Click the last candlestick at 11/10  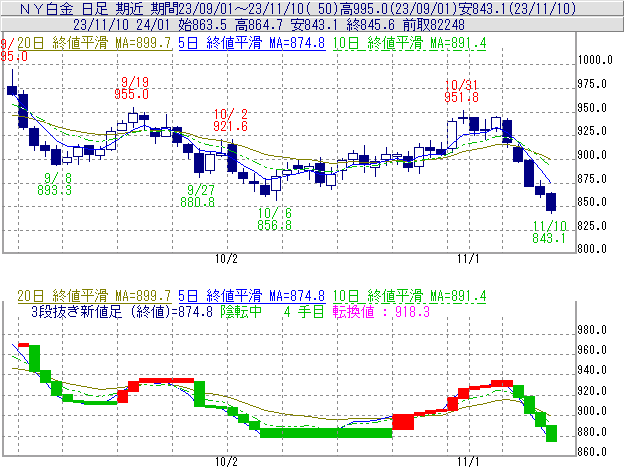(551, 202)
